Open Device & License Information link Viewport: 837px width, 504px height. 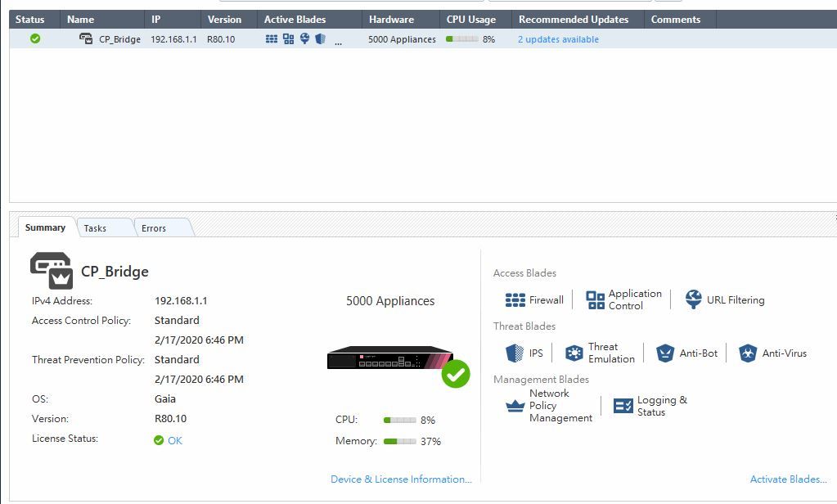[401, 479]
